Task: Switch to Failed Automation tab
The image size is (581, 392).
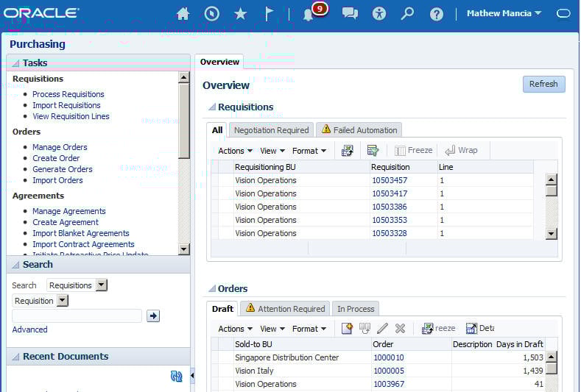Action: point(359,130)
